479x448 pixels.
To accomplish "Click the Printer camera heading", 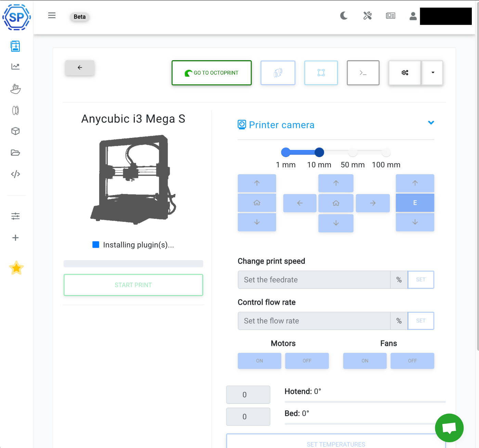I will [282, 125].
